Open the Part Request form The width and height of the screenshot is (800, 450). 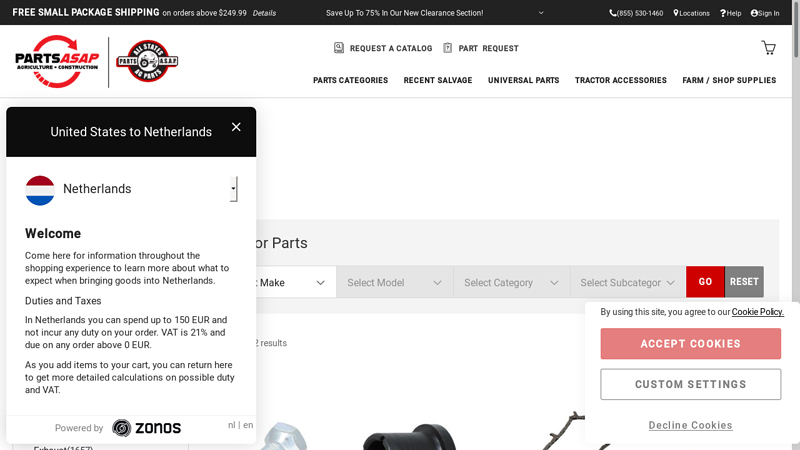(x=480, y=48)
